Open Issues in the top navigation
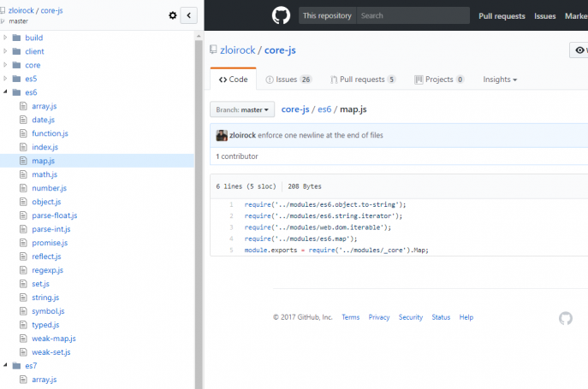The width and height of the screenshot is (588, 389). [x=545, y=16]
